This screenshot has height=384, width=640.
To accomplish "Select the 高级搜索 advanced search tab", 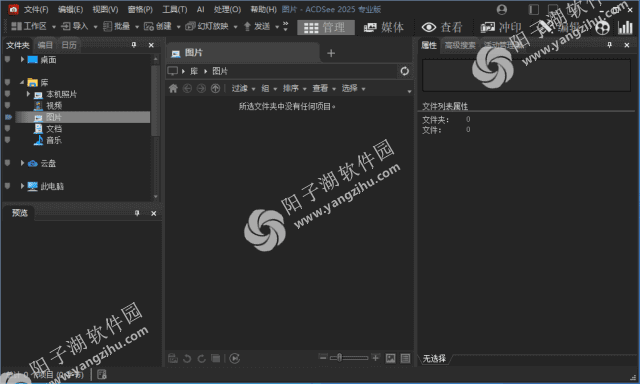I will pyautogui.click(x=460, y=45).
